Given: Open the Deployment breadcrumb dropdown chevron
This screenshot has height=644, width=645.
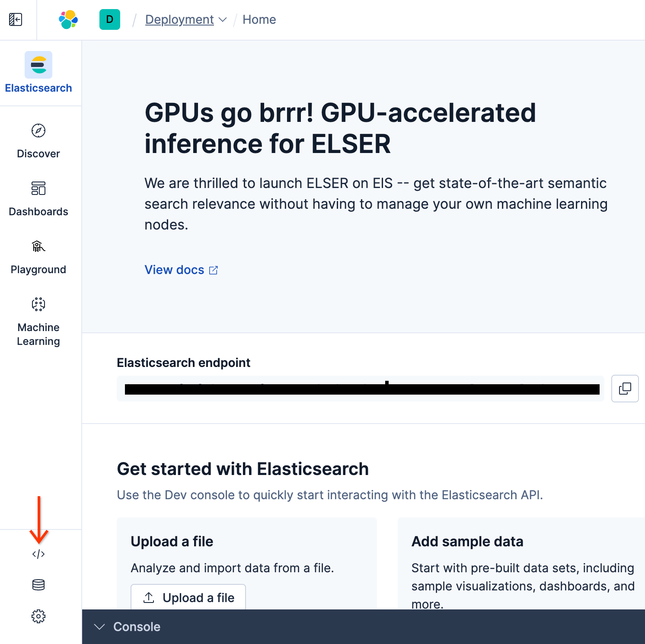Looking at the screenshot, I should click(x=223, y=20).
